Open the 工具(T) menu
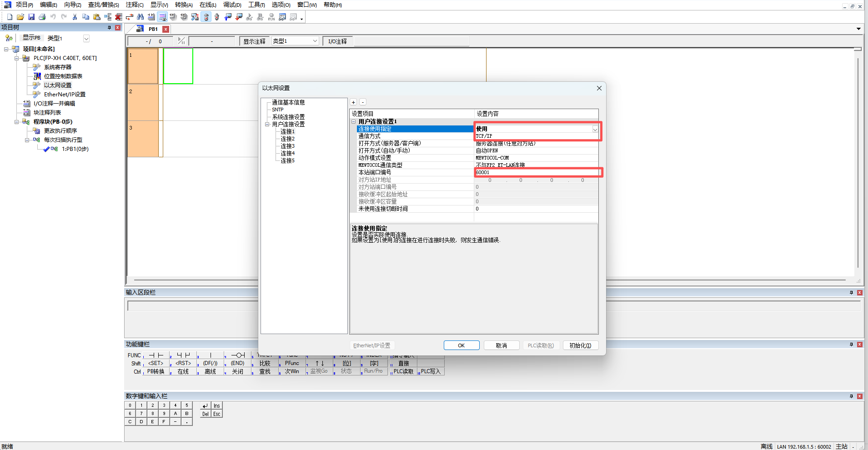 (256, 5)
